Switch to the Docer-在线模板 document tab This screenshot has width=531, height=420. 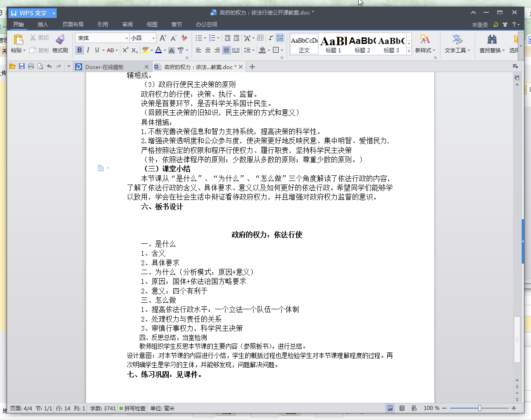104,67
